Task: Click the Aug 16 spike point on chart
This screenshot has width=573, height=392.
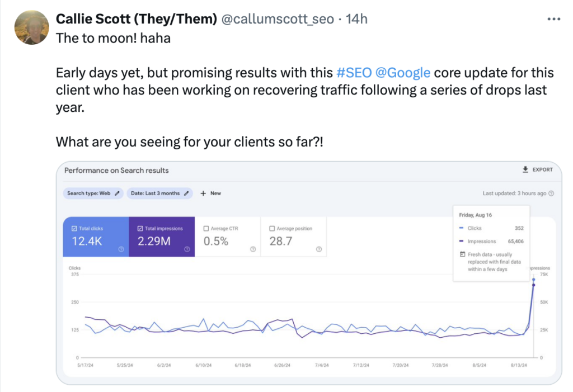Action: (534, 285)
